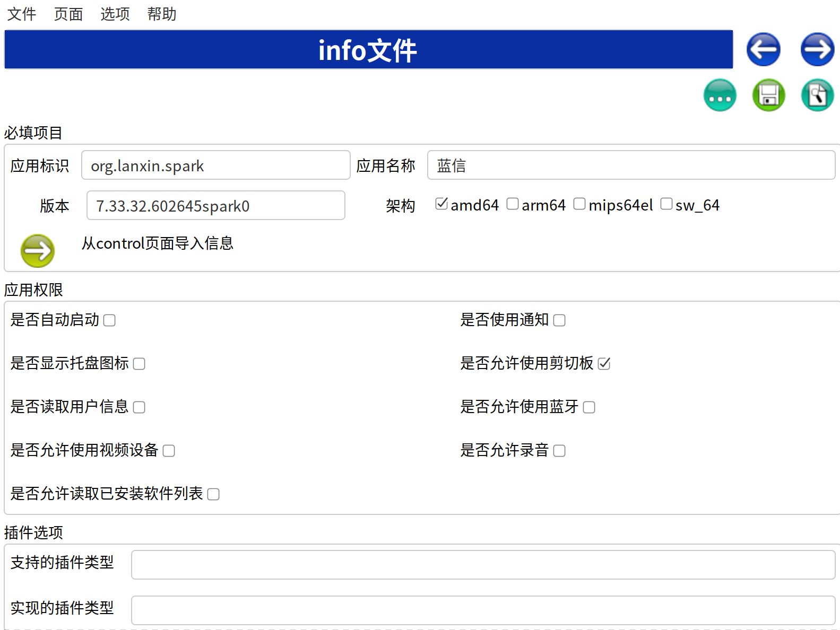The height and width of the screenshot is (630, 840).
Task: Enable the mips64el architecture checkbox
Action: click(x=579, y=204)
